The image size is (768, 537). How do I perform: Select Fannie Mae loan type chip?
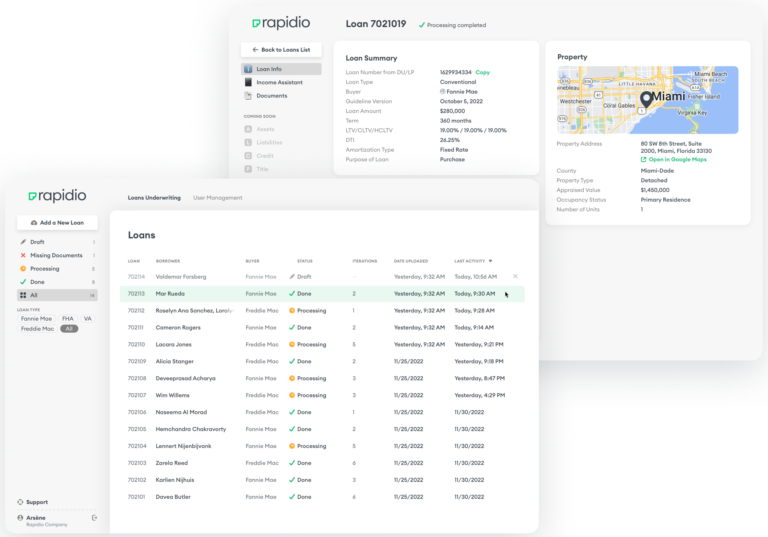point(36,318)
